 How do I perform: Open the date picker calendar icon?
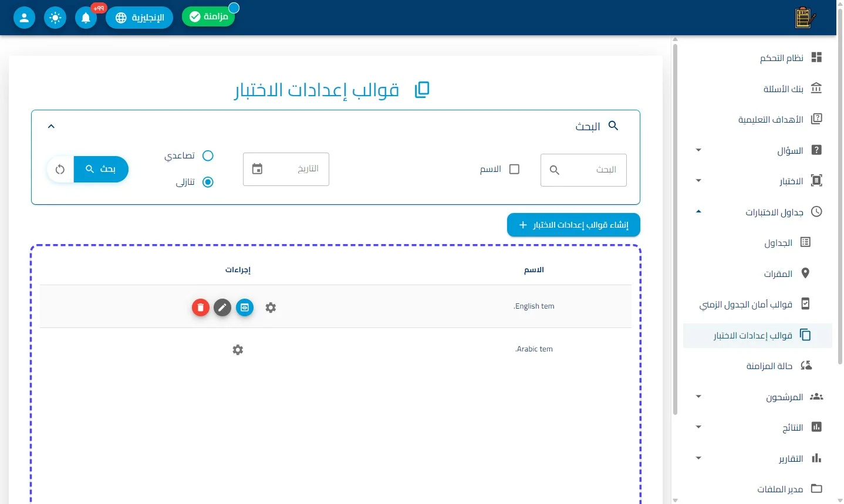click(x=257, y=169)
